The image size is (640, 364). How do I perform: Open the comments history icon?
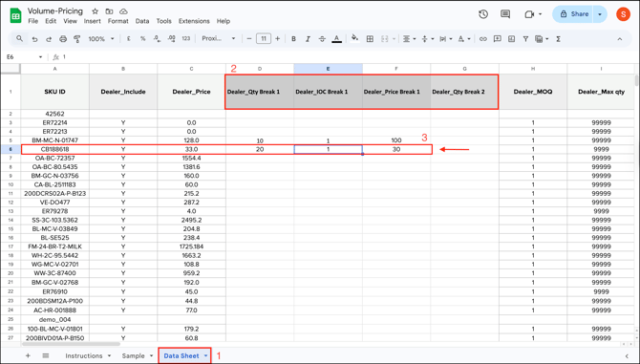(505, 14)
